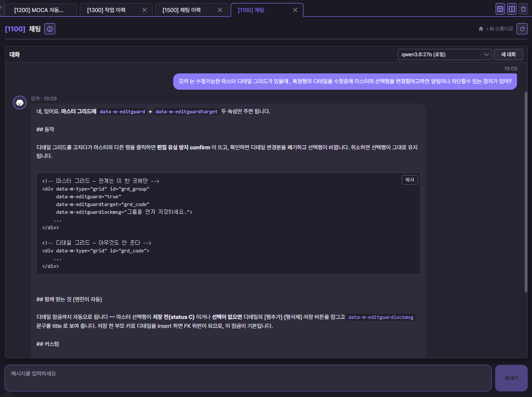Click the '모카 · 19:09' sender label
The height and width of the screenshot is (397, 532).
44,99
